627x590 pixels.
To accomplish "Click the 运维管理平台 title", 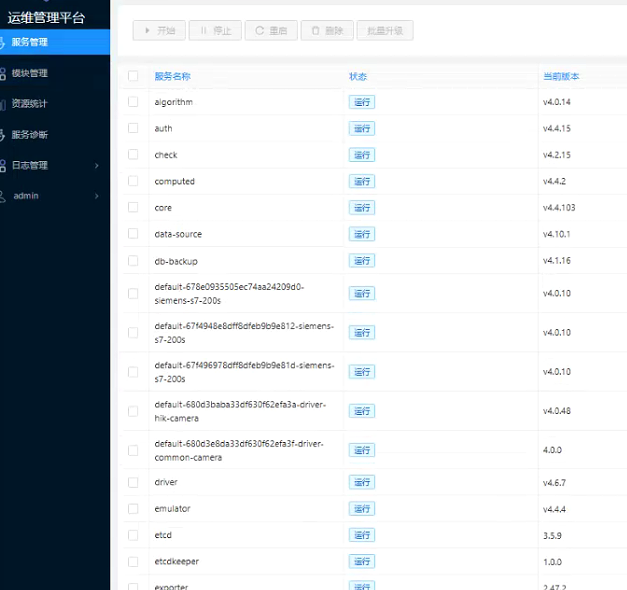I will click(46, 18).
